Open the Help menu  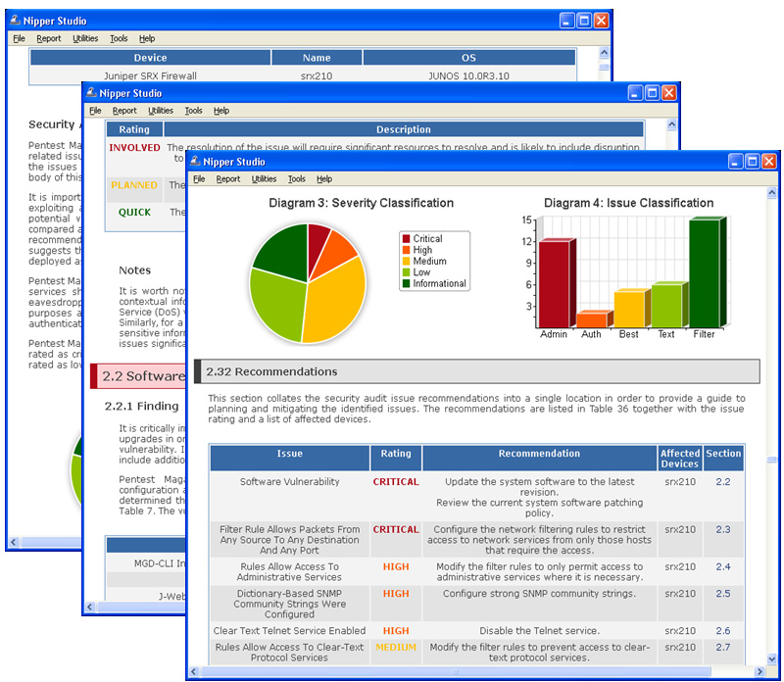coord(324,179)
